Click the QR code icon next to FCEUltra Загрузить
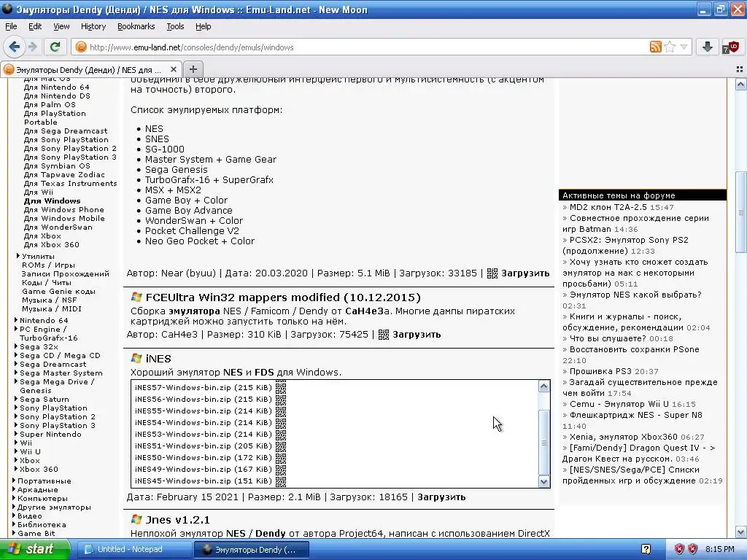 click(384, 334)
